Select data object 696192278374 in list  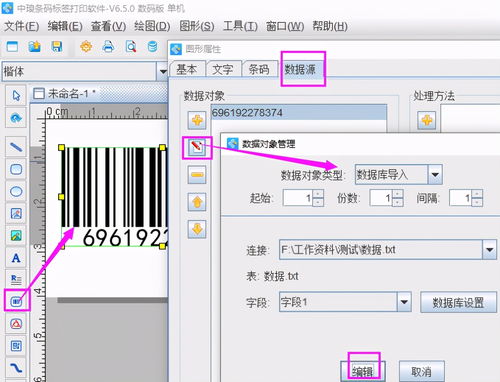(x=299, y=113)
